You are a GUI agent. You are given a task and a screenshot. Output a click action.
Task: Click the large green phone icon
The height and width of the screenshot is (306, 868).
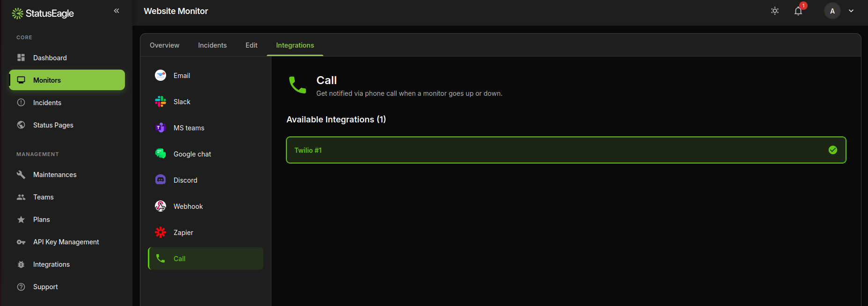point(298,85)
